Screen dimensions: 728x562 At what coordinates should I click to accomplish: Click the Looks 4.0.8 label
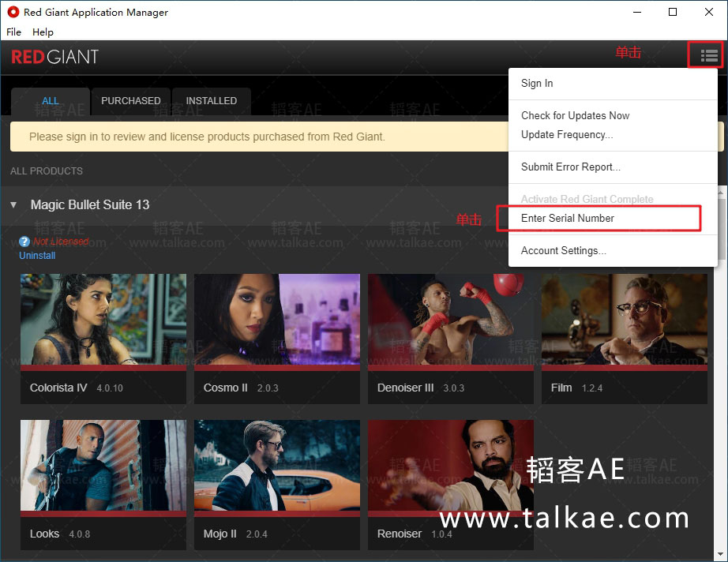click(x=60, y=534)
